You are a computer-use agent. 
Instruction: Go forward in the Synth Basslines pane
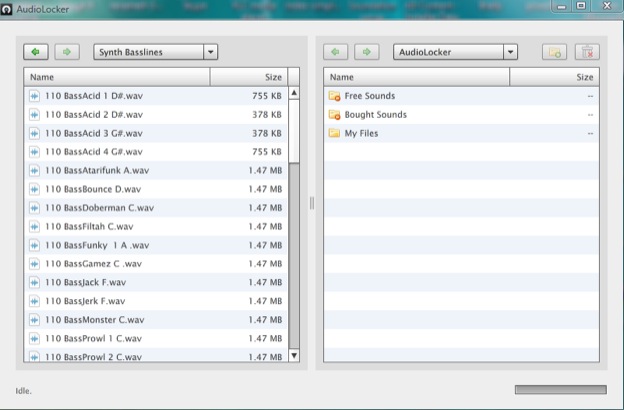point(67,52)
